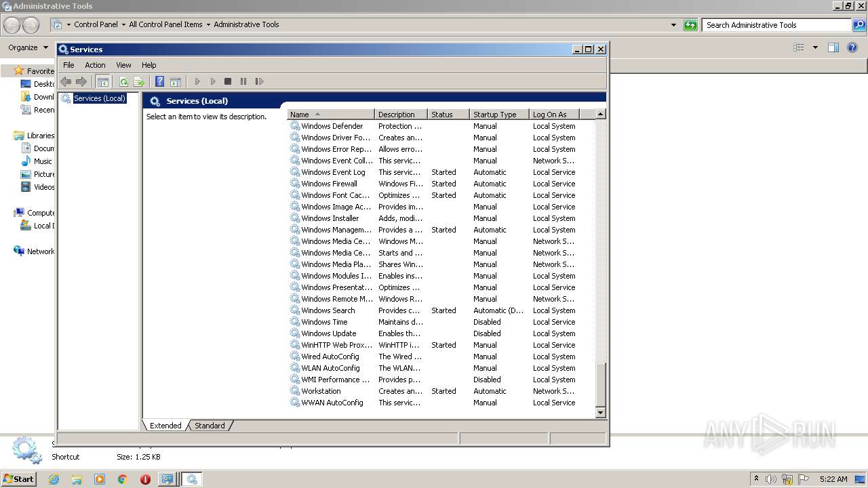Open the Action menu in Services
The width and height of the screenshot is (868, 488).
[95, 65]
